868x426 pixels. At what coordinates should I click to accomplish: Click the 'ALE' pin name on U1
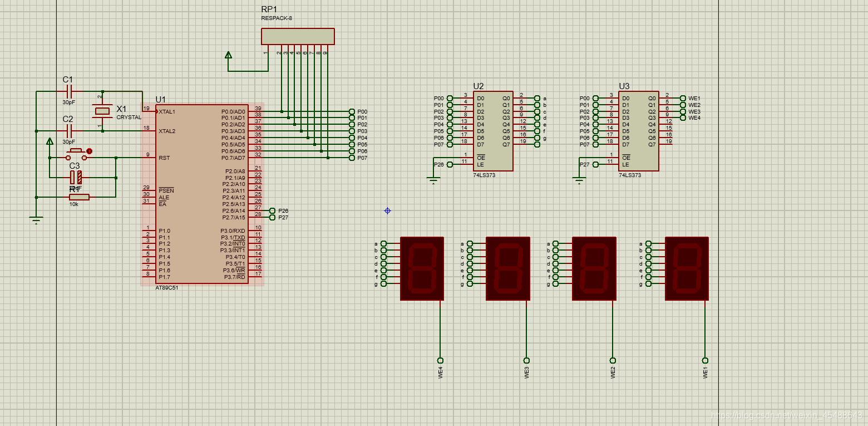tap(164, 197)
